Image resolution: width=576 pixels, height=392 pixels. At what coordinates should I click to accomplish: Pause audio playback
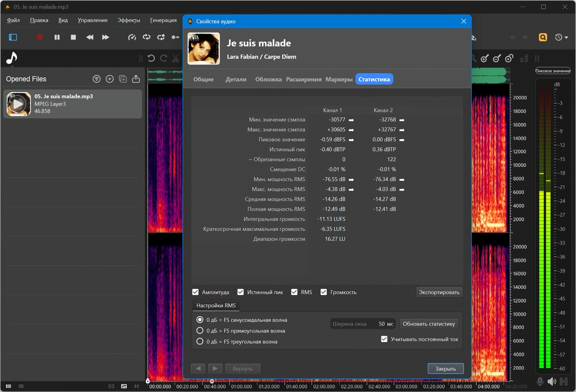tap(57, 37)
